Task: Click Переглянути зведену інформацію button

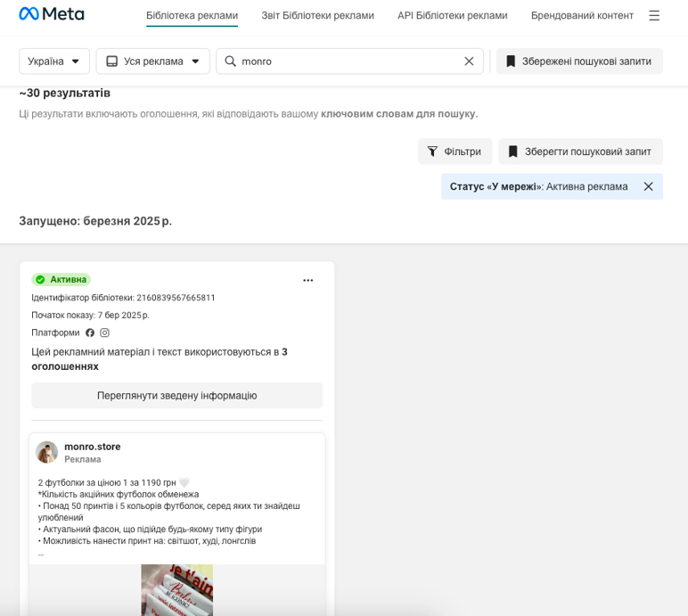Action: tap(176, 396)
